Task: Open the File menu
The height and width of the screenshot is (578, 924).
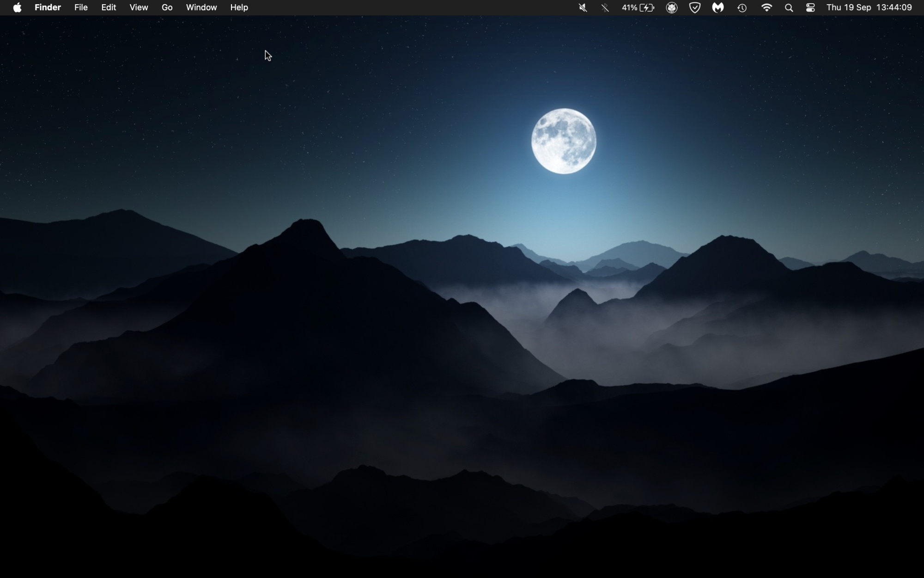Action: coord(81,7)
